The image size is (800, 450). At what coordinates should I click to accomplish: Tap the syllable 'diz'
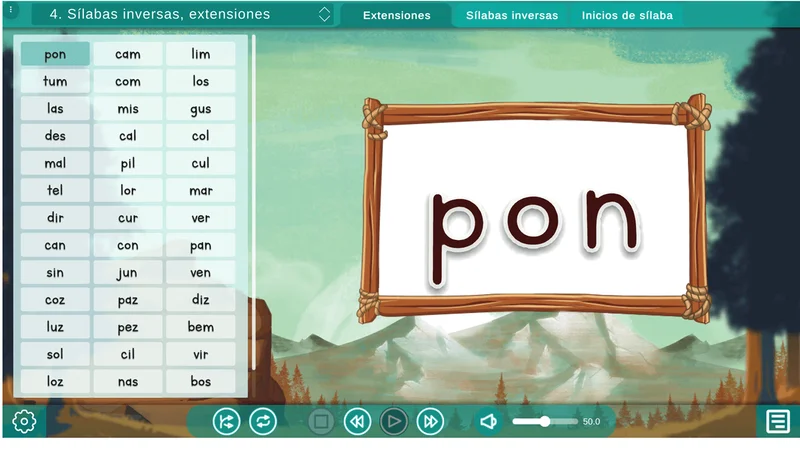(x=201, y=299)
